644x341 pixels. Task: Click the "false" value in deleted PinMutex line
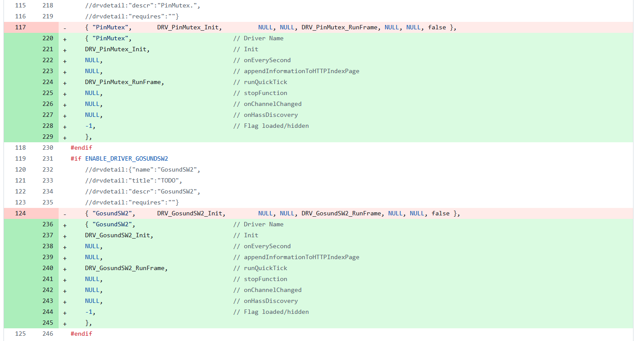tap(437, 27)
